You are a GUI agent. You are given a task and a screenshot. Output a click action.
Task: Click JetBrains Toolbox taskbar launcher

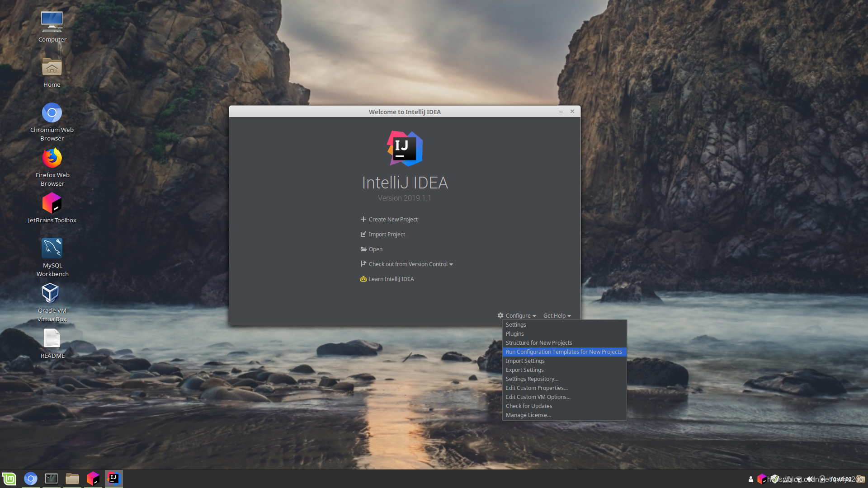coord(93,479)
